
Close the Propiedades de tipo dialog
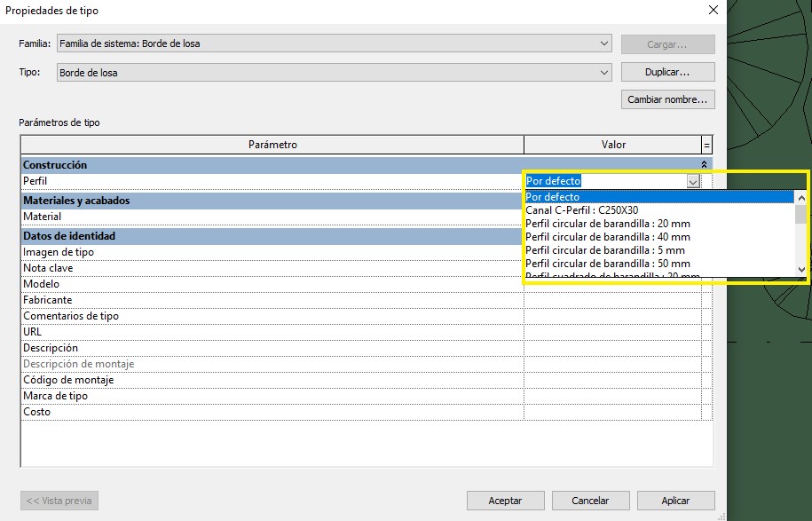click(x=712, y=11)
